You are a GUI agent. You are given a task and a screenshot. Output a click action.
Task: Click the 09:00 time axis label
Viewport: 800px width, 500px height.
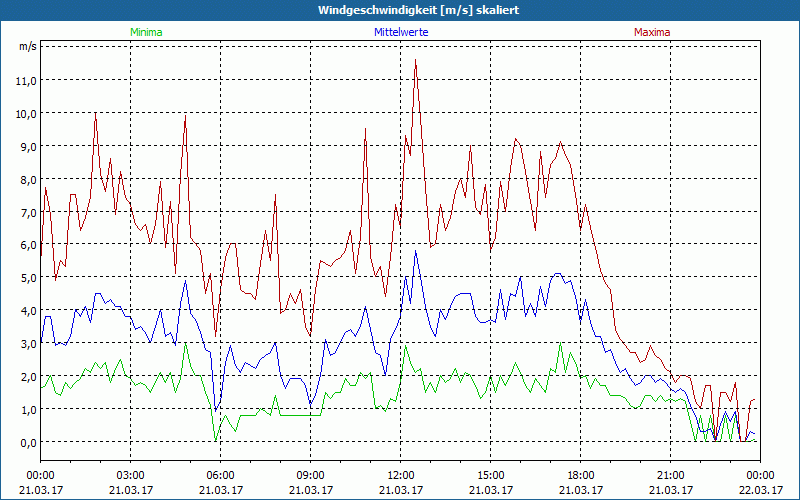point(310,475)
